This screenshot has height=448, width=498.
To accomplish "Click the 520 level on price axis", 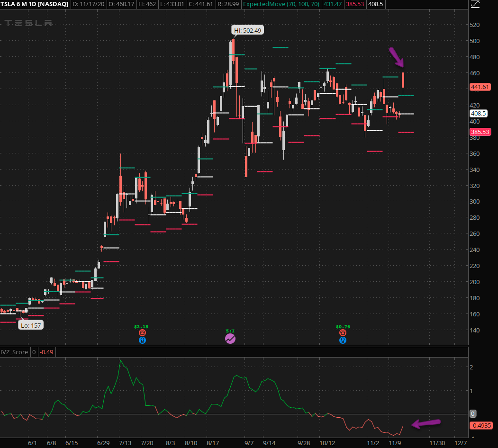I will click(474, 25).
